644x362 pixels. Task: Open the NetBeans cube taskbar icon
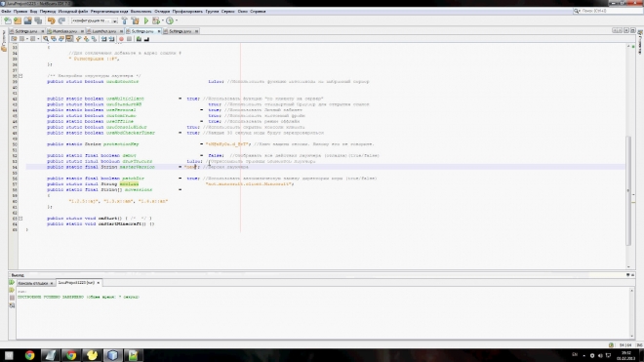point(112,355)
